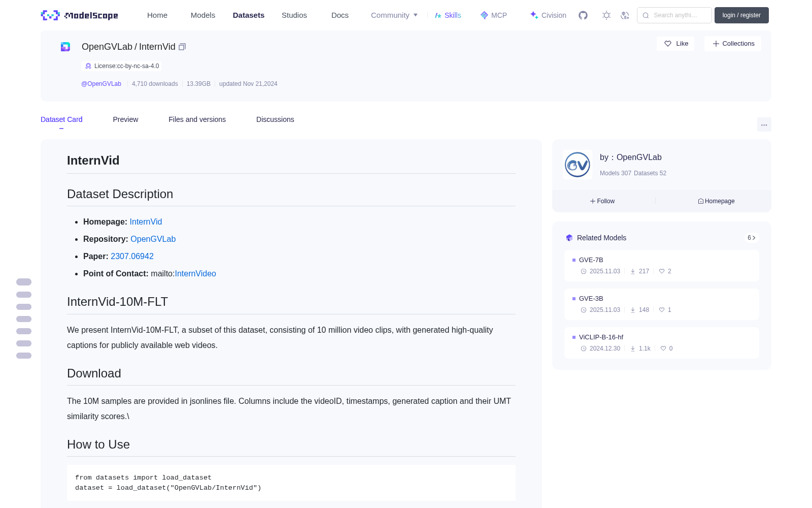Open the Studios navigation item

pyautogui.click(x=294, y=15)
